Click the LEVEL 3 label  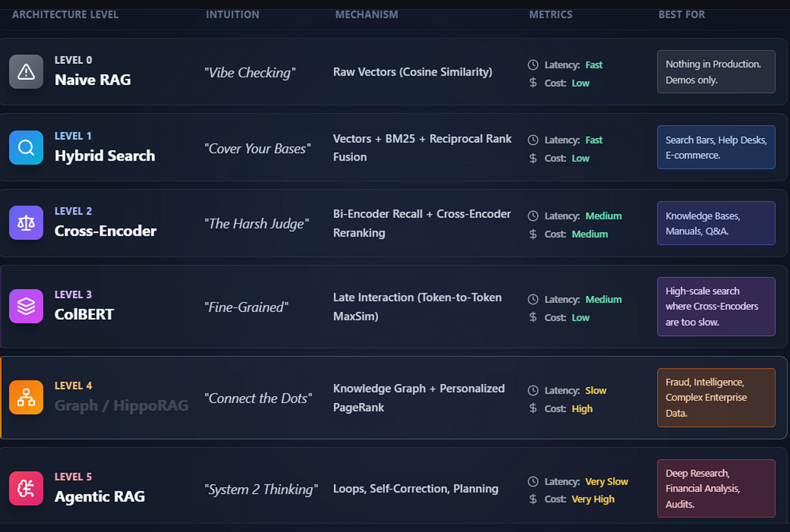click(x=73, y=294)
